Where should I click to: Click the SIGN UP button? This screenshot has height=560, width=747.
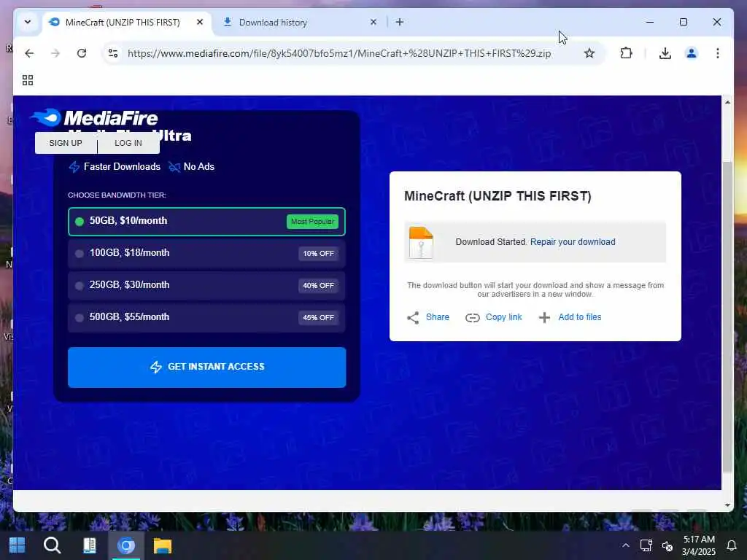point(66,143)
